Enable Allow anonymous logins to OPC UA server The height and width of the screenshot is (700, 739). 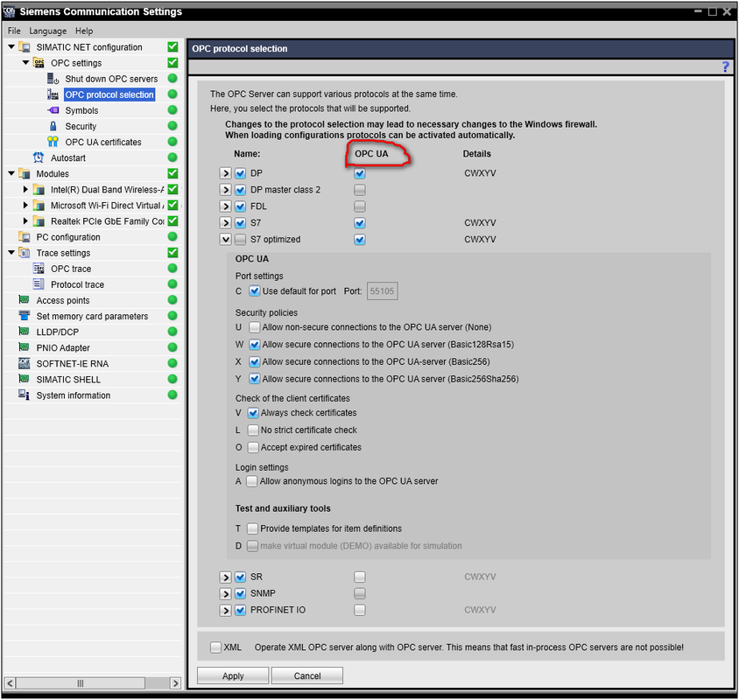(252, 481)
